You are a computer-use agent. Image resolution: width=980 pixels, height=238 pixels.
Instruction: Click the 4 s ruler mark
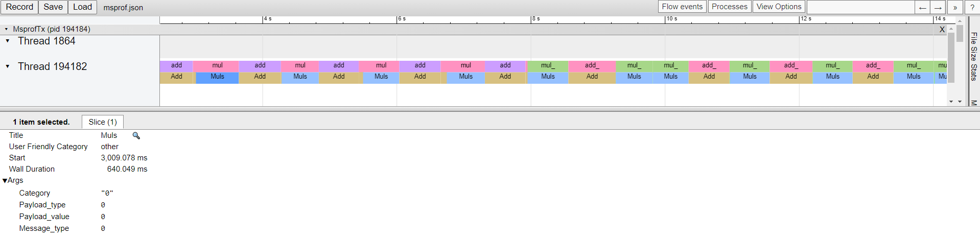point(268,19)
